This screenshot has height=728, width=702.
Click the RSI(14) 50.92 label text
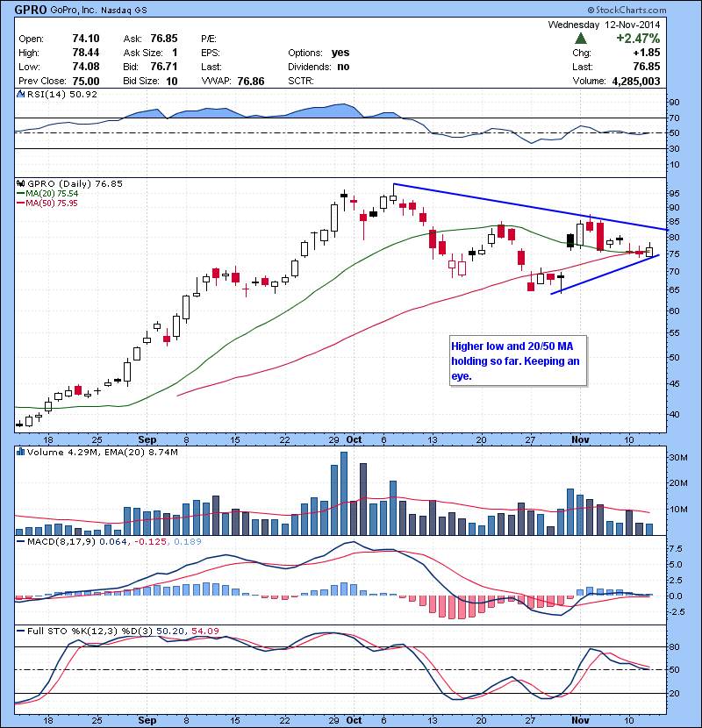pos(62,94)
